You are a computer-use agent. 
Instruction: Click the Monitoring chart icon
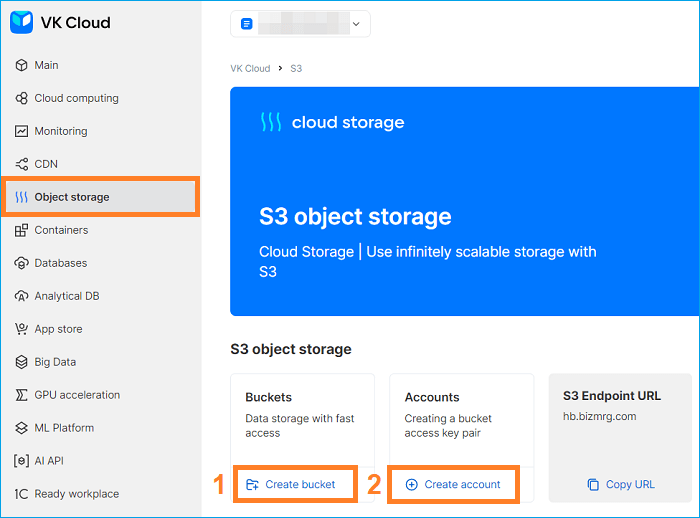(x=21, y=131)
